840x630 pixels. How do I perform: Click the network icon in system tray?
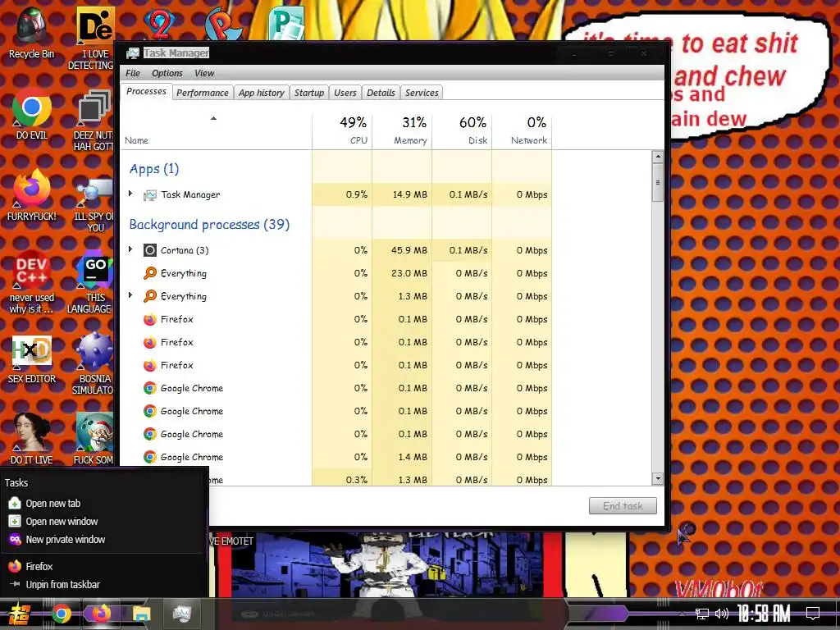click(x=701, y=614)
